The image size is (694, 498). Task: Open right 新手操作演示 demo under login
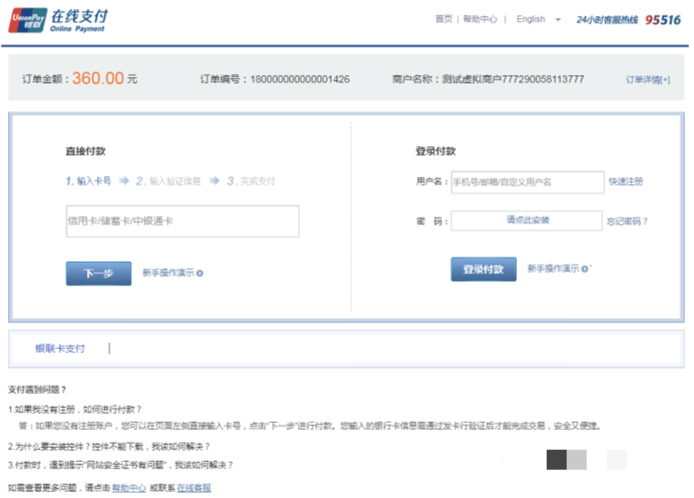tap(555, 268)
